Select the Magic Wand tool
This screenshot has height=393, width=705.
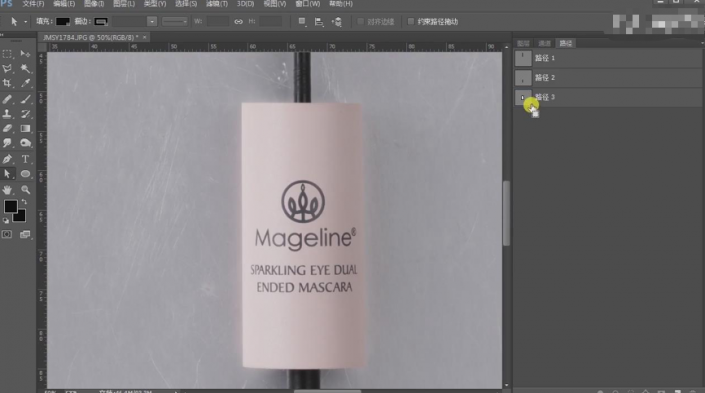tap(25, 68)
